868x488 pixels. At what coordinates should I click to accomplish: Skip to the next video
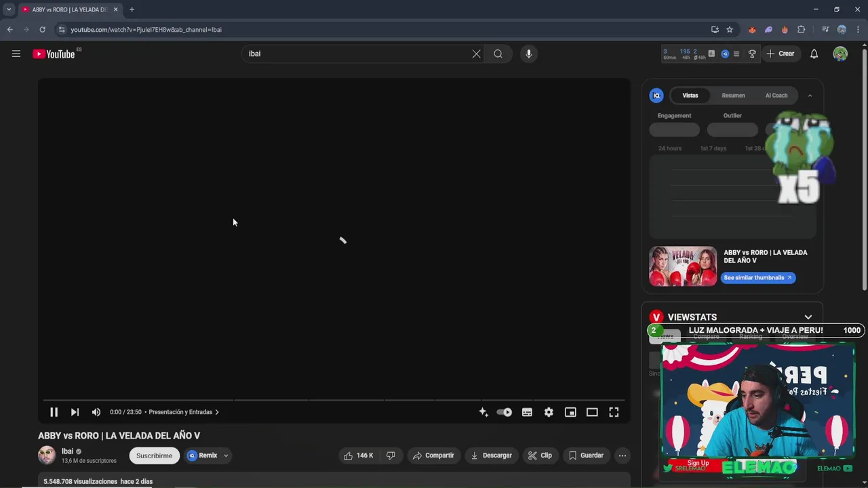pyautogui.click(x=75, y=412)
